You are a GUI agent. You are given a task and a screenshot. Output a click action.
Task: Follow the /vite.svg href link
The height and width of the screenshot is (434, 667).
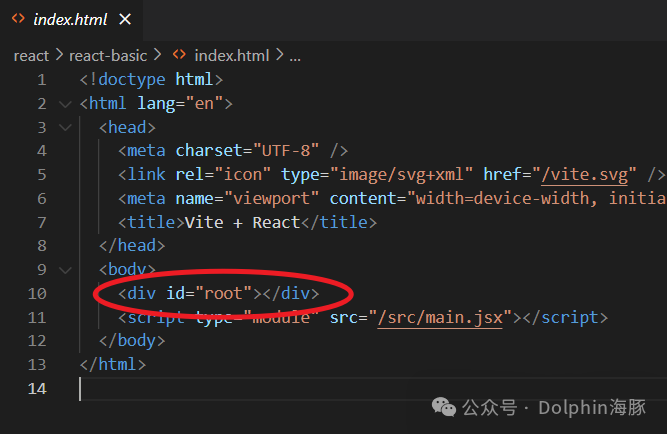click(x=584, y=175)
